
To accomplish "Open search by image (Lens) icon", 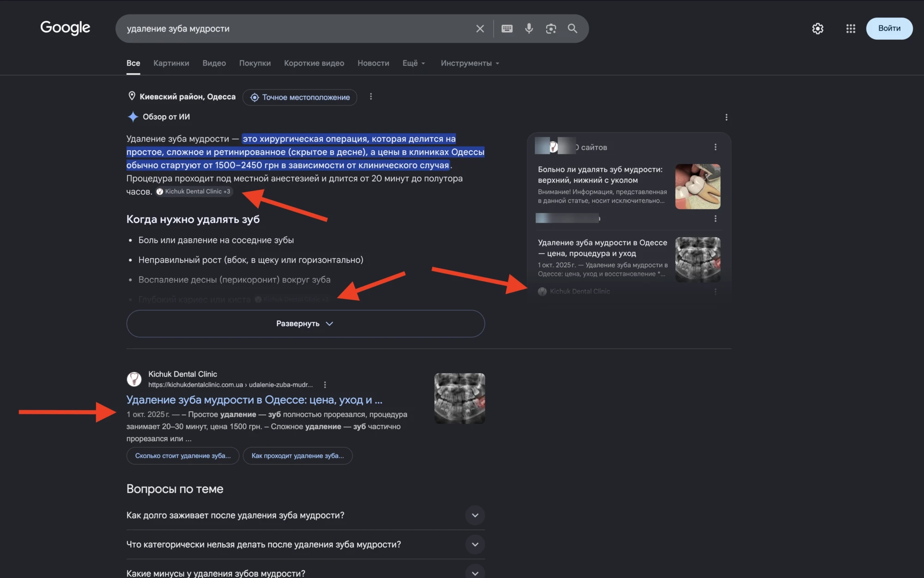I will pos(551,29).
